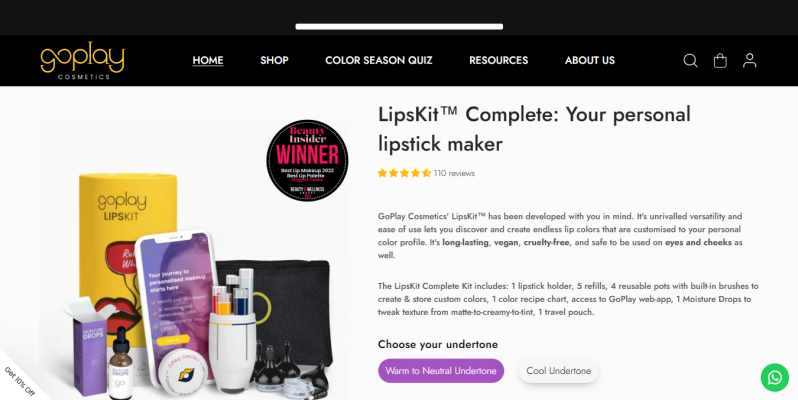Click the GoPlay Cosmetics logo

pyautogui.click(x=82, y=61)
